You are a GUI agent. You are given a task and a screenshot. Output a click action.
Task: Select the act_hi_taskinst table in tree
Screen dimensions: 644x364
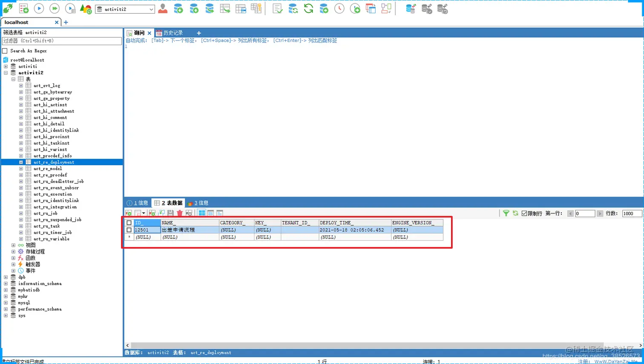(x=51, y=143)
